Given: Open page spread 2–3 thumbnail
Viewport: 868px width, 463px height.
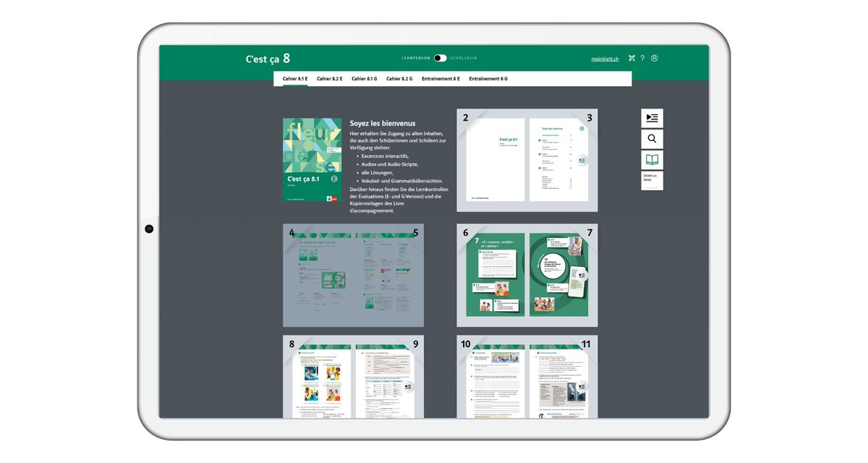Looking at the screenshot, I should point(527,161).
